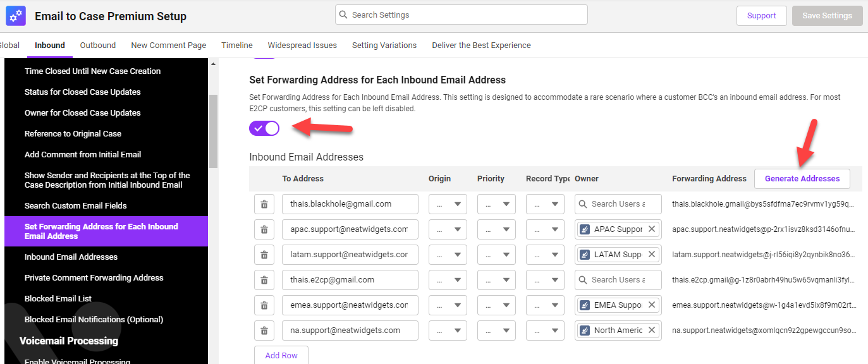Image resolution: width=868 pixels, height=364 pixels.
Task: Clear the EMEA Support owner pill
Action: pyautogui.click(x=652, y=305)
